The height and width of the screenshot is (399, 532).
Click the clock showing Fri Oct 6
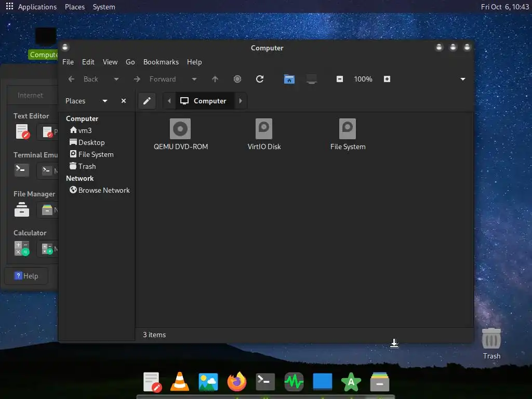click(504, 7)
